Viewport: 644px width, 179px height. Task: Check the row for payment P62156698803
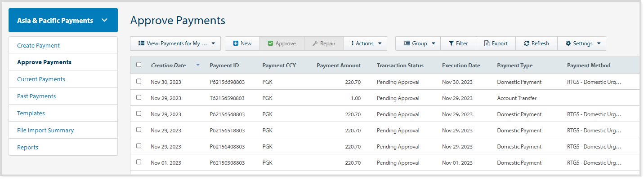pyautogui.click(x=139, y=81)
